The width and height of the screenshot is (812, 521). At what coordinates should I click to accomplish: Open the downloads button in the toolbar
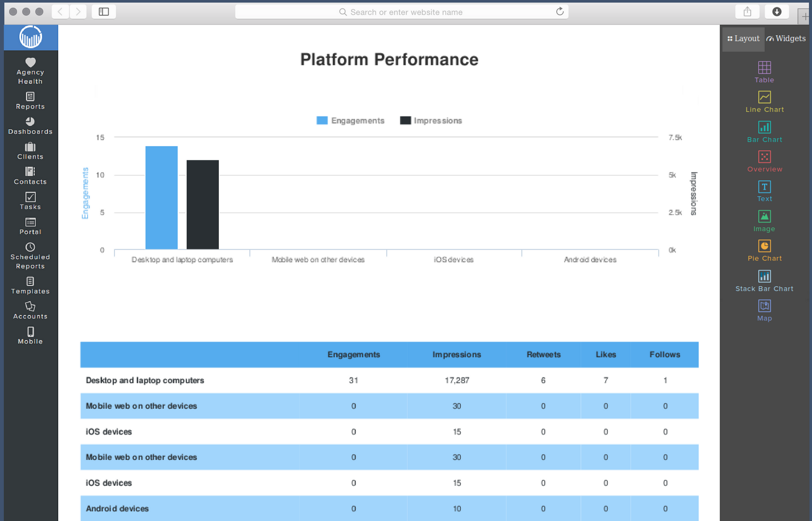(777, 11)
